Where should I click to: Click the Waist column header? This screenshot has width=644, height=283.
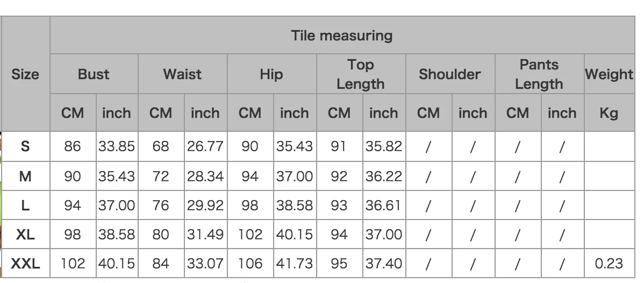tap(182, 74)
